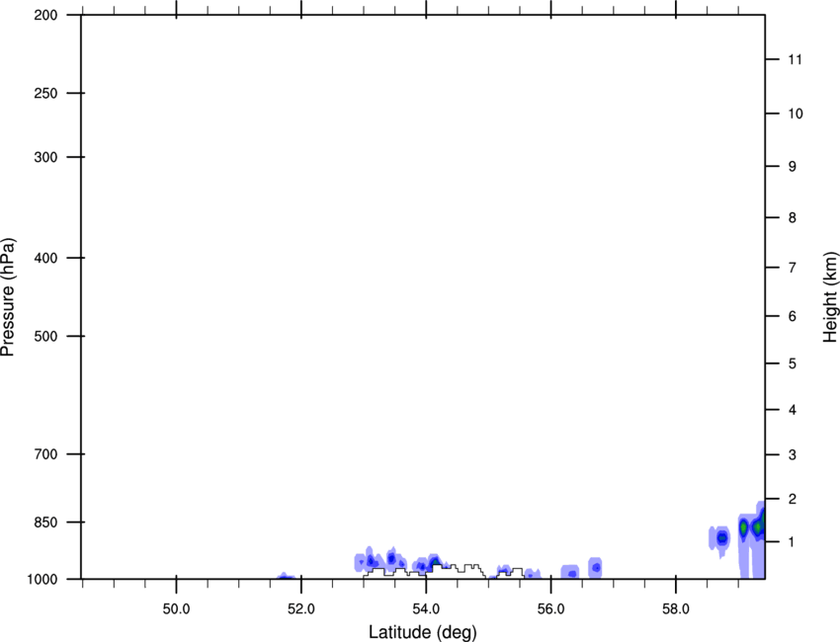Click the 'Height (km)' axis title
The width and height of the screenshot is (840, 642).
point(830,296)
